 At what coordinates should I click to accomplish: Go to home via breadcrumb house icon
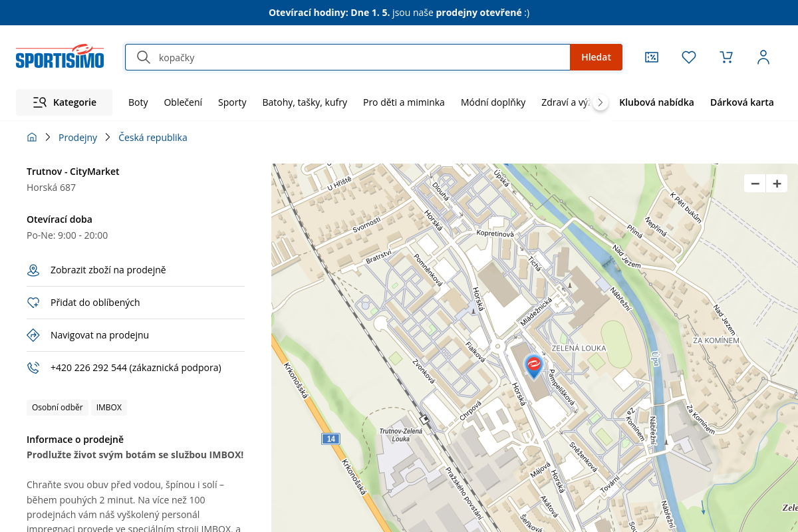coord(32,138)
